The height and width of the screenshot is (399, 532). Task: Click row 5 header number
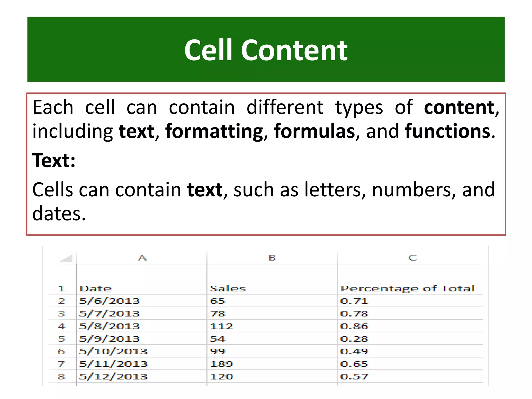coord(62,339)
